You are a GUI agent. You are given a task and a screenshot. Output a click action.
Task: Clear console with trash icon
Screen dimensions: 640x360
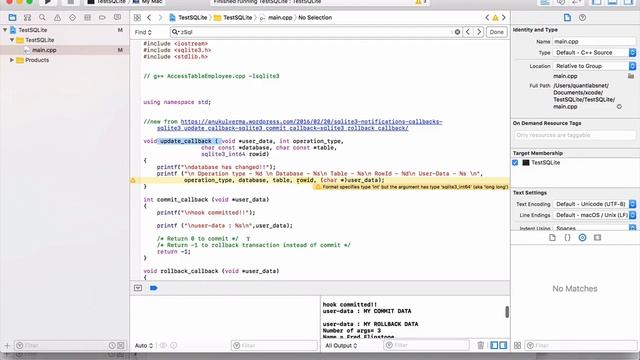pyautogui.click(x=480, y=346)
